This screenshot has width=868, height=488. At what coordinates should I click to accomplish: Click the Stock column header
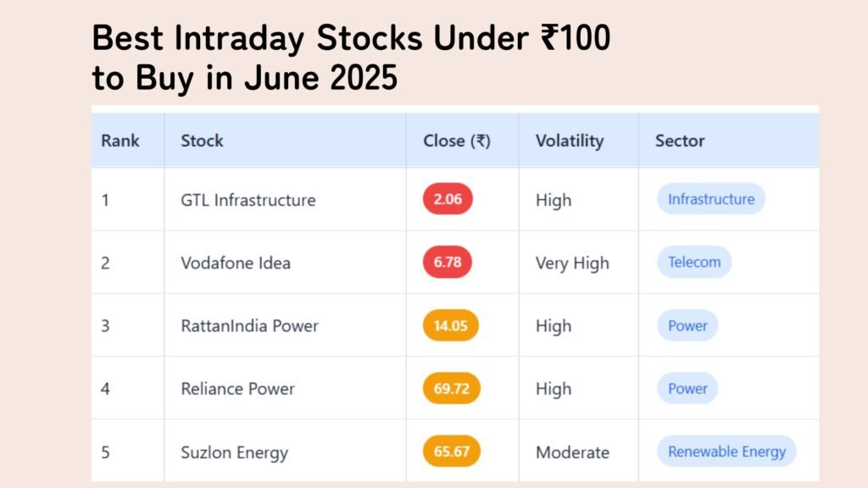pos(202,141)
